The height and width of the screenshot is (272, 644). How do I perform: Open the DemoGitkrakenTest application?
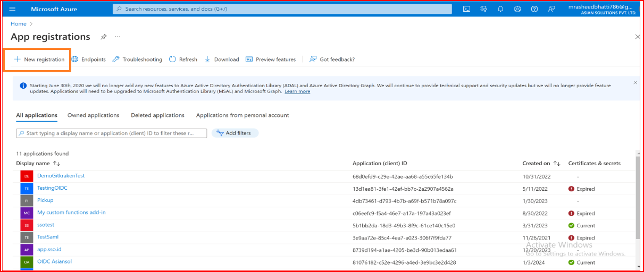tap(61, 176)
